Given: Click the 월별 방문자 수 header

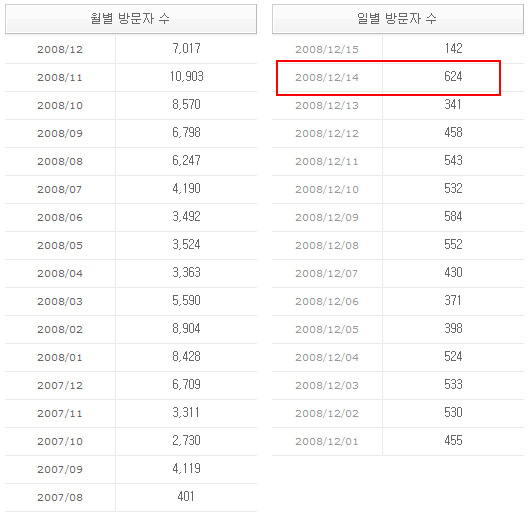Looking at the screenshot, I should coord(131,19).
